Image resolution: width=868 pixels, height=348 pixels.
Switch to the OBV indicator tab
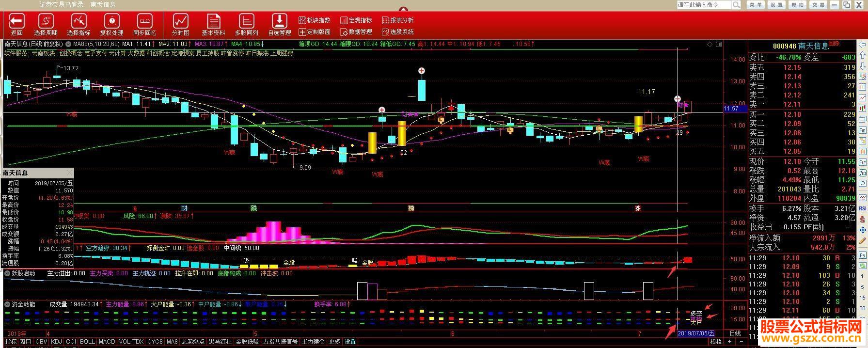click(x=42, y=342)
